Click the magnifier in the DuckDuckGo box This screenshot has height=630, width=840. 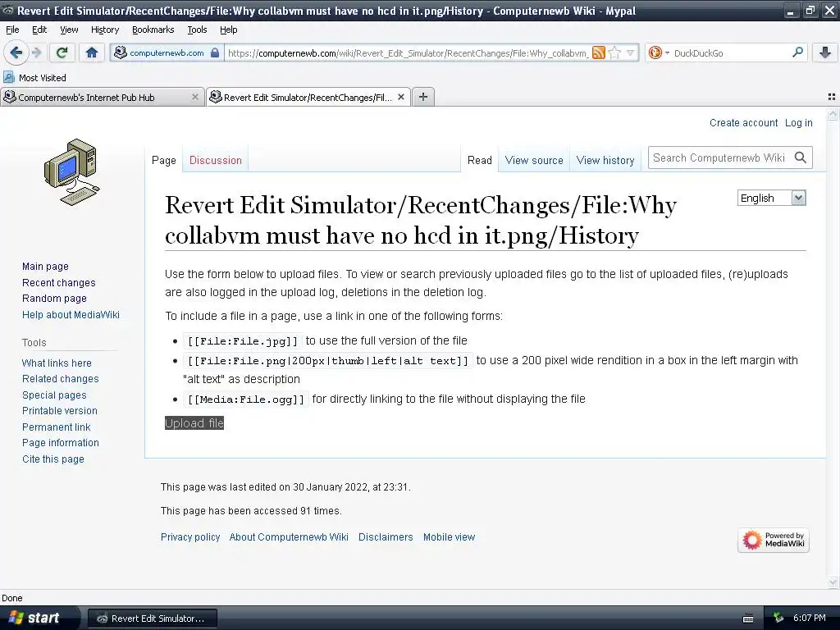point(797,52)
